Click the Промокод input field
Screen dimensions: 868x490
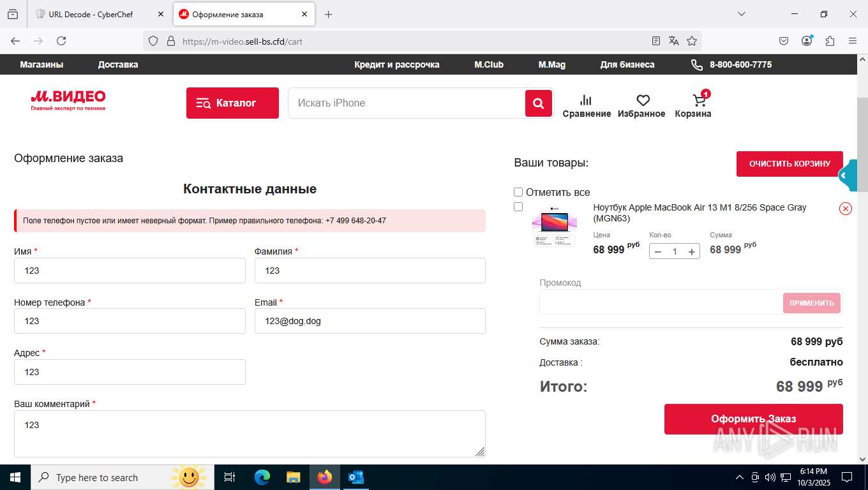tap(661, 302)
